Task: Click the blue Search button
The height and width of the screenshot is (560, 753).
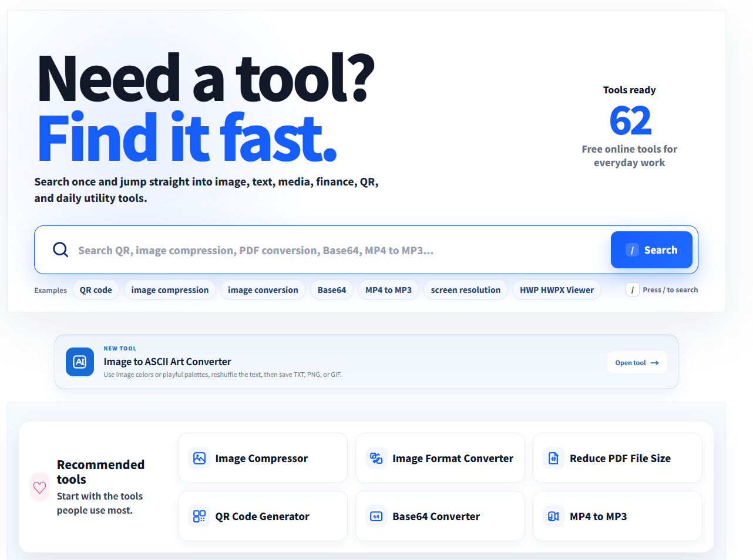Action: (x=651, y=249)
